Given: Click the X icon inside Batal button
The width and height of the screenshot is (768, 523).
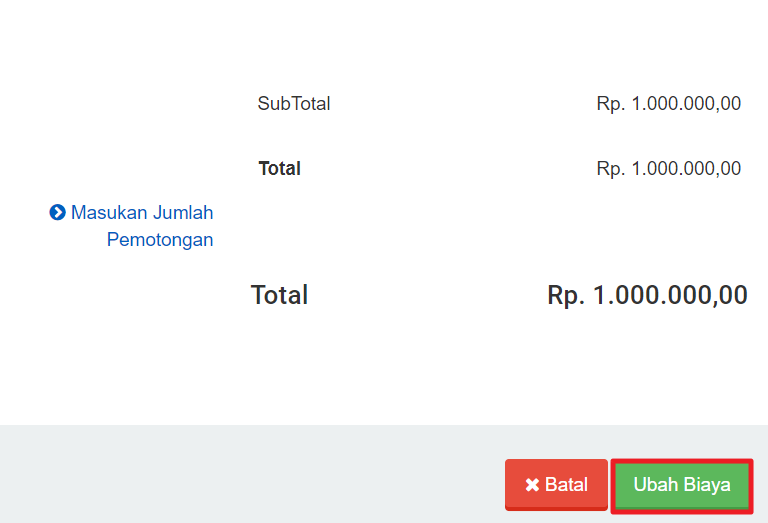Looking at the screenshot, I should point(532,485).
